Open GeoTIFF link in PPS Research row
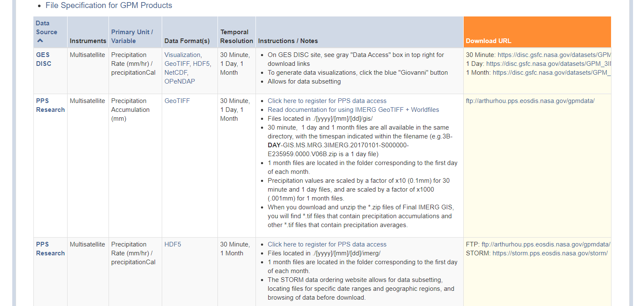 [177, 101]
